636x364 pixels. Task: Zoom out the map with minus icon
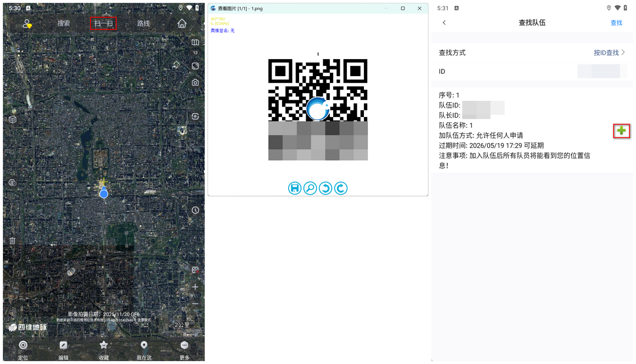195,303
